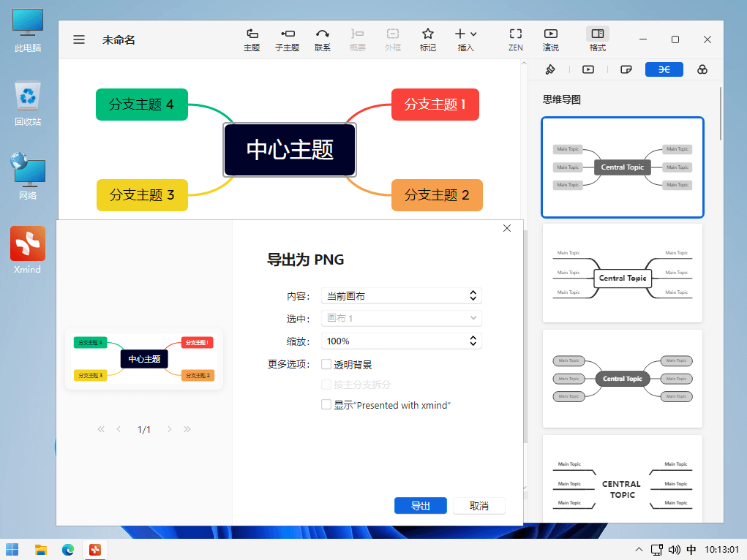Viewport: 747px width, 560px height.
Task: Switch the 中 input method indicator
Action: (x=691, y=550)
